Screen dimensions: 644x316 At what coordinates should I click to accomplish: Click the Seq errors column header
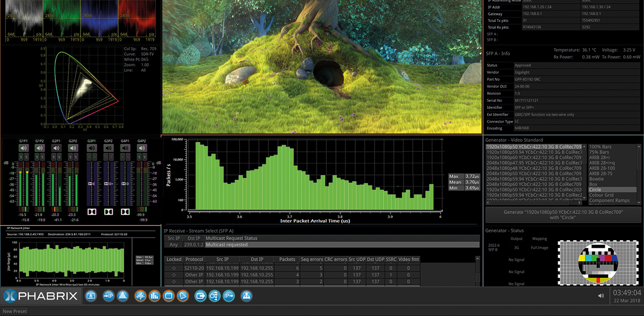pos(312,259)
